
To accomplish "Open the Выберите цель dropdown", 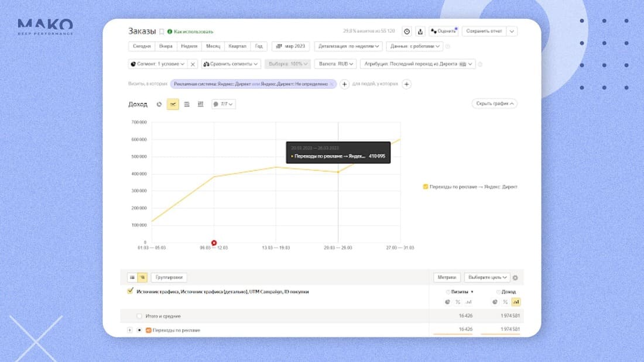I will [x=487, y=277].
